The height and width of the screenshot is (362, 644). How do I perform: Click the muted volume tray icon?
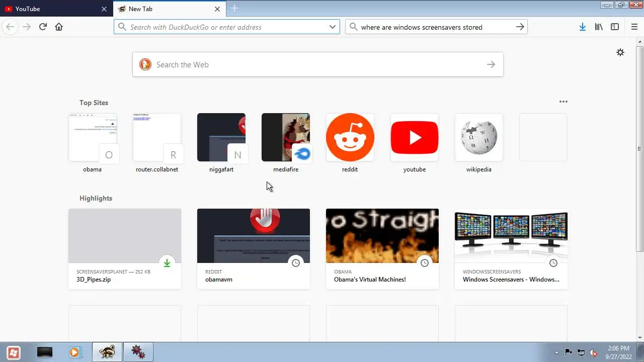(x=594, y=352)
